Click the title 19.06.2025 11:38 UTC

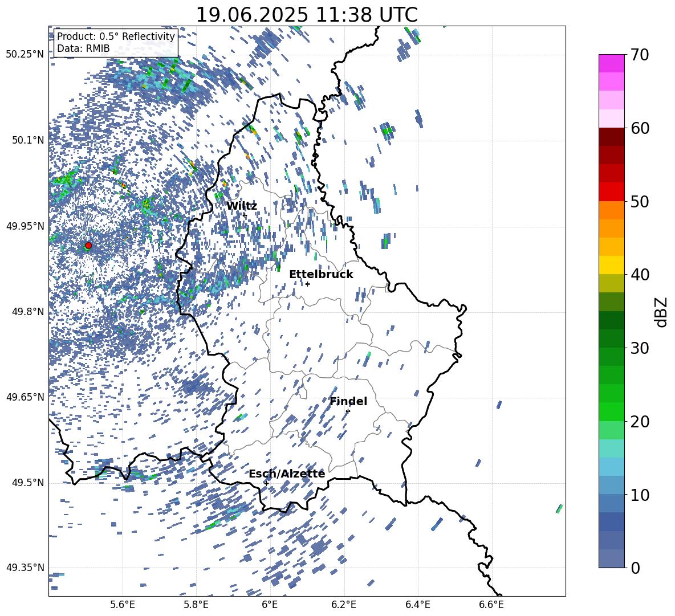click(x=307, y=15)
